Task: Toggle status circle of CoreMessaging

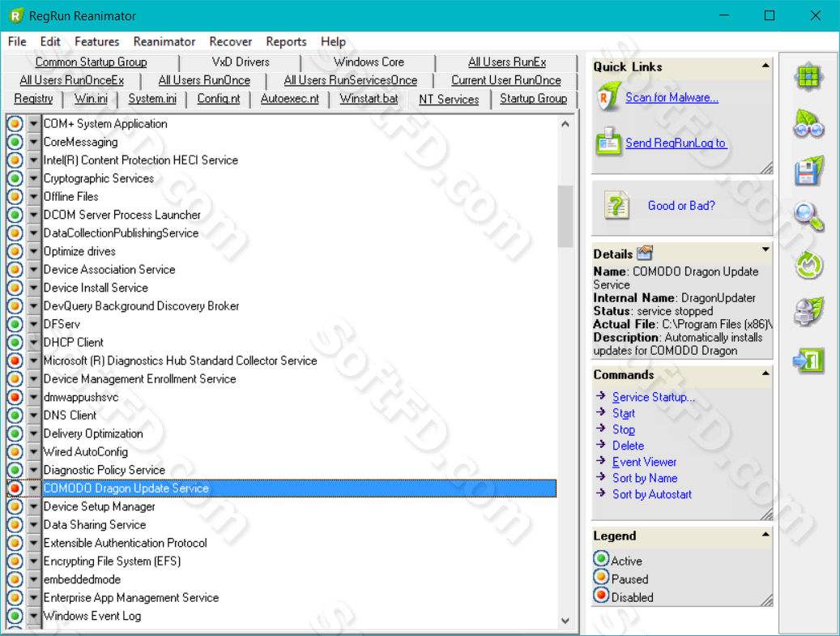Action: tap(15, 142)
